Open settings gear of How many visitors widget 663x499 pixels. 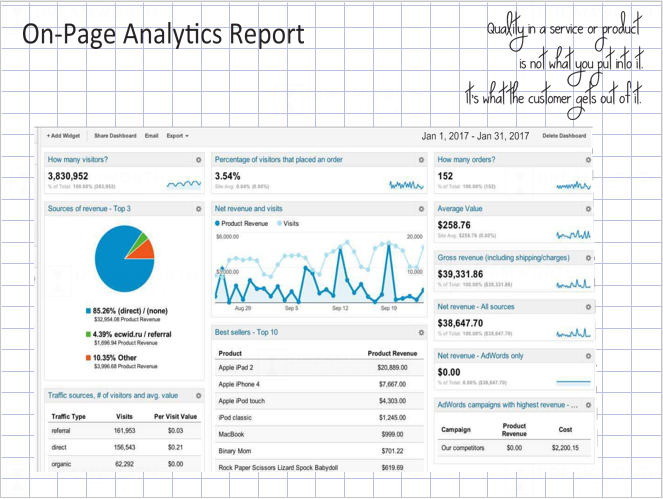tap(198, 160)
